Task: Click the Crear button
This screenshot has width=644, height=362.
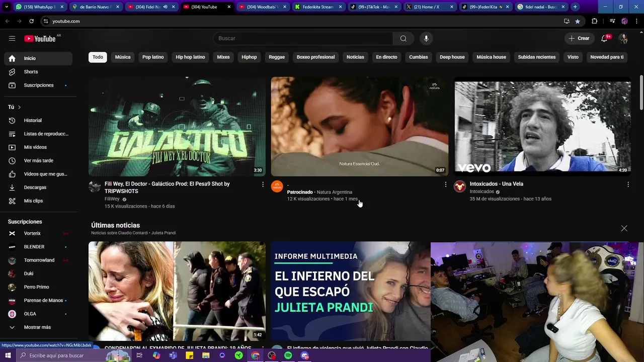Action: 579,38
